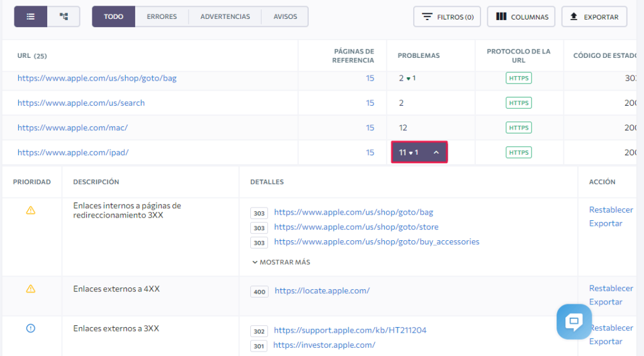Image resolution: width=644 pixels, height=356 pixels.
Task: Click problems count 12 for mac/
Action: 403,128
